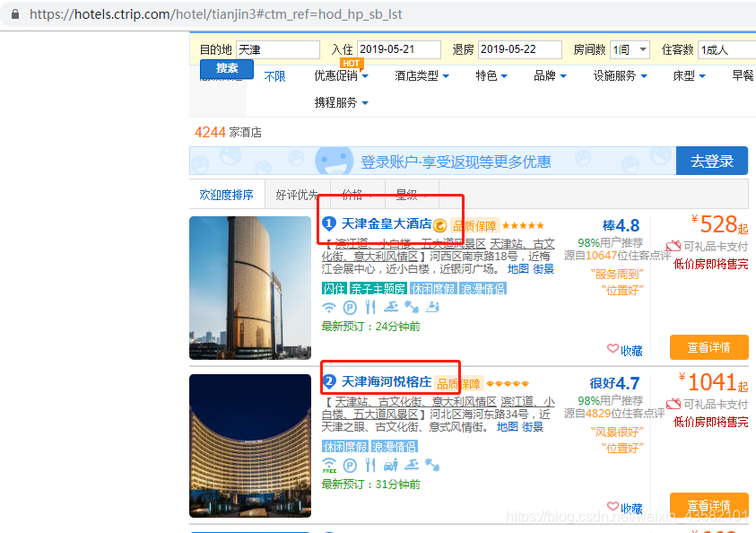Click the 街景 link for 天津金皇大酒店

[x=543, y=269]
